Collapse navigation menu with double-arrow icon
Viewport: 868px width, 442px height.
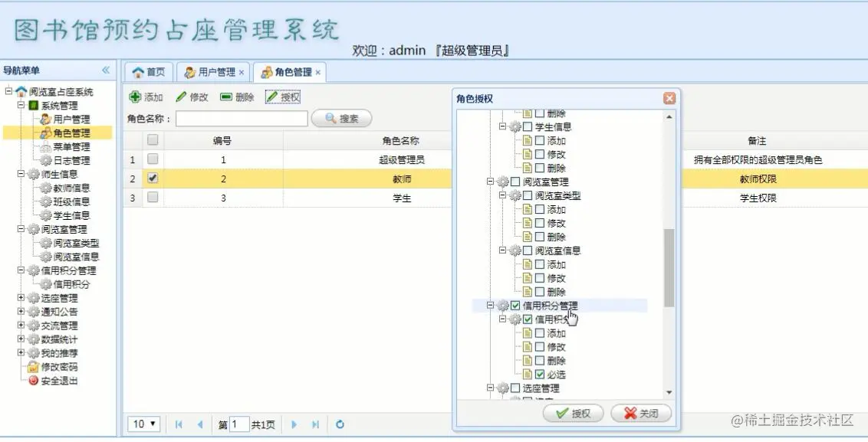click(x=106, y=70)
